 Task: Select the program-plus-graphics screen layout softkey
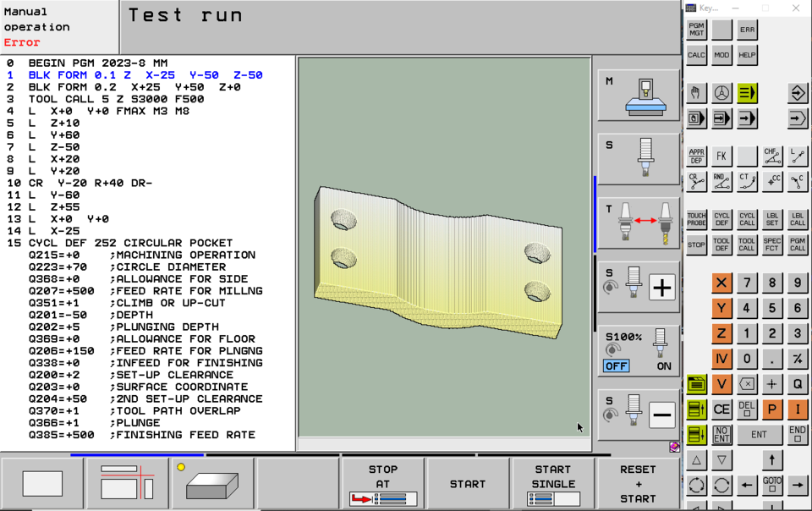[127, 482]
